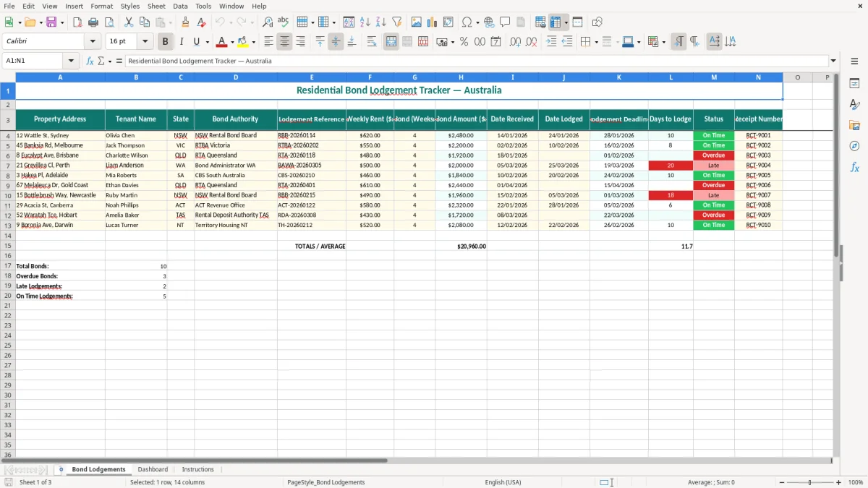
Task: Run the Spelling check icon
Action: [x=284, y=22]
